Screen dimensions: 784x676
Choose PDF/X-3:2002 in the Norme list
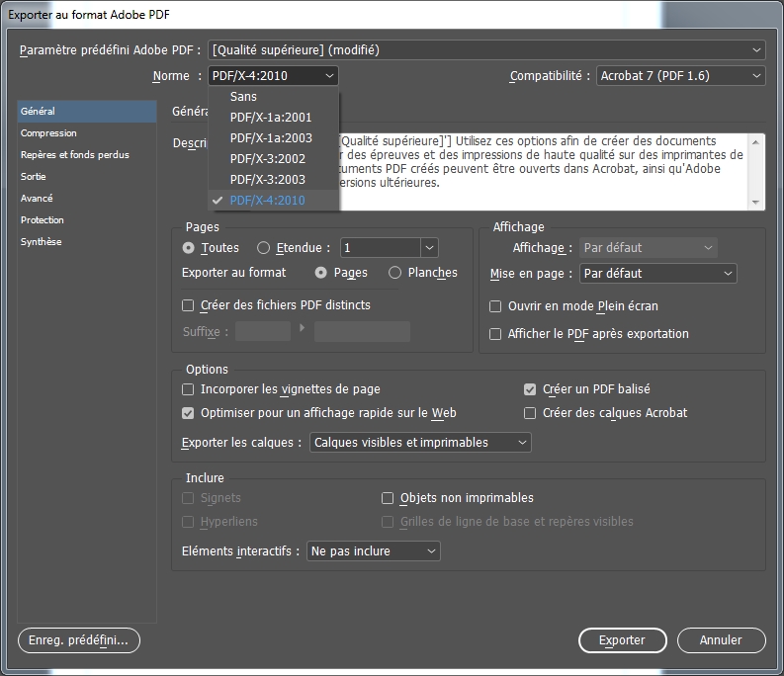pos(274,158)
